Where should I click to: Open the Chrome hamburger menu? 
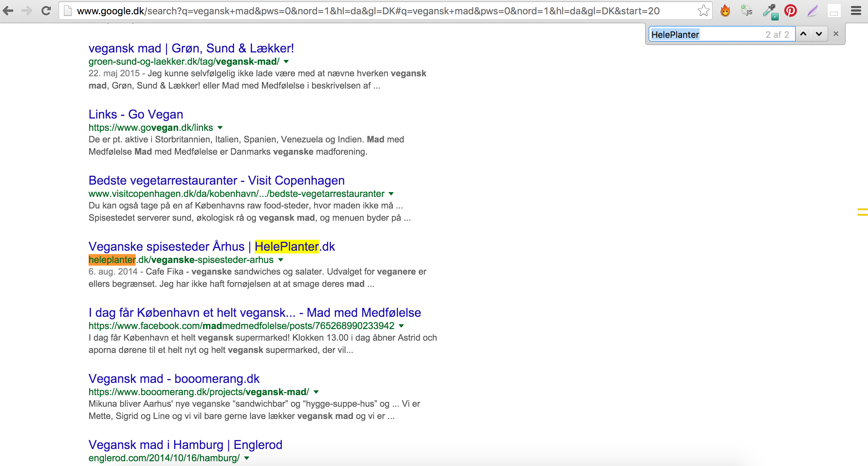[x=856, y=11]
